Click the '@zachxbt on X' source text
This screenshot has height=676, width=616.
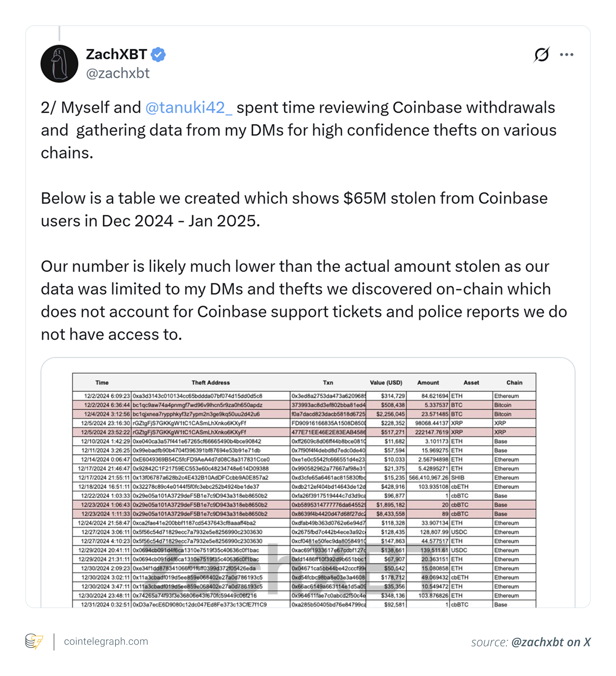click(x=551, y=642)
